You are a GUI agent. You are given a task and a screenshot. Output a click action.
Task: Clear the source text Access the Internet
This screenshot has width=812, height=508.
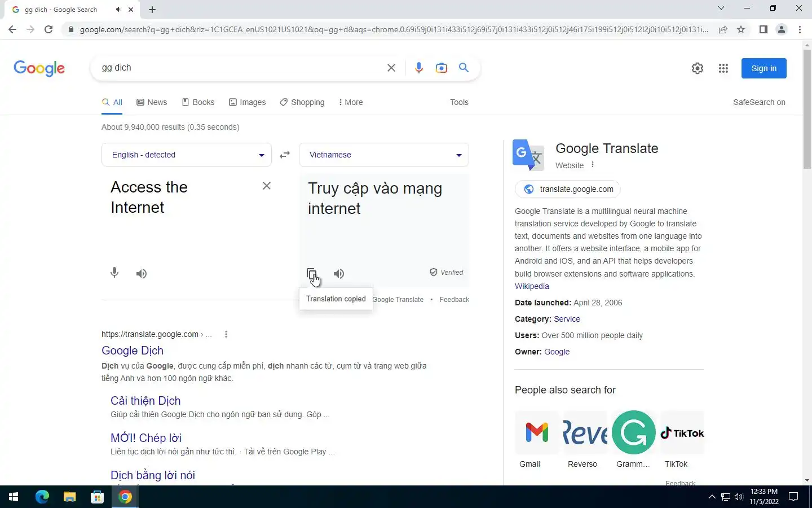click(x=267, y=186)
